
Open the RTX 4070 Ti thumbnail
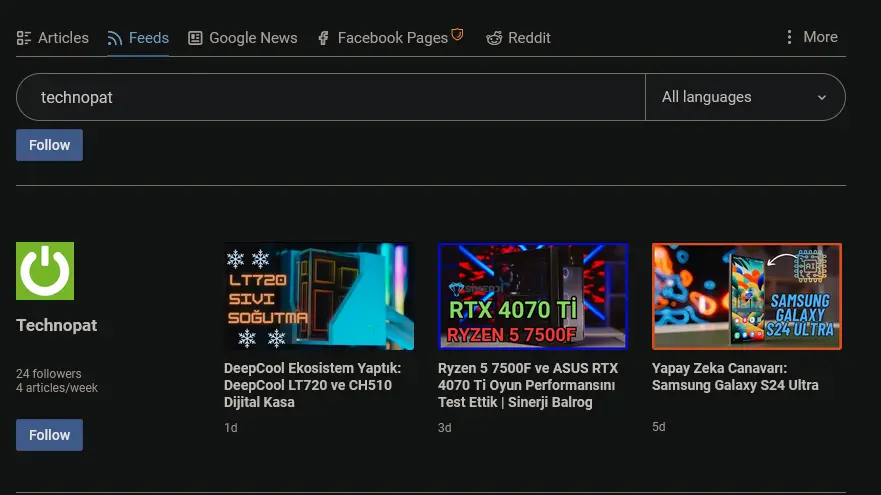coord(533,296)
